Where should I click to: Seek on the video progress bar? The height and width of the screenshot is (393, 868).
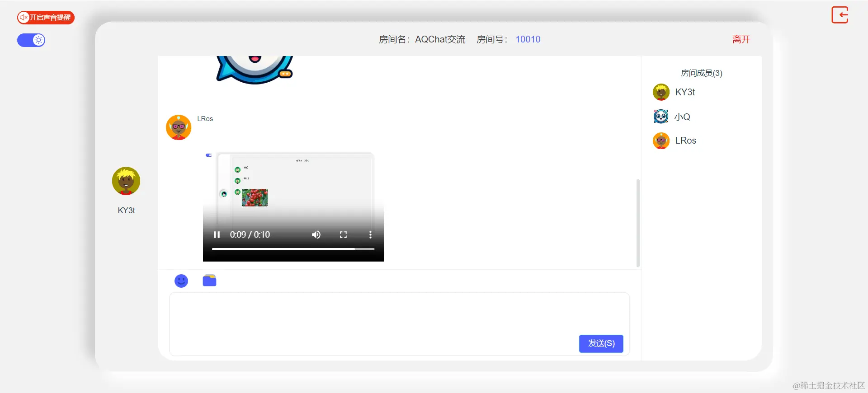click(293, 249)
